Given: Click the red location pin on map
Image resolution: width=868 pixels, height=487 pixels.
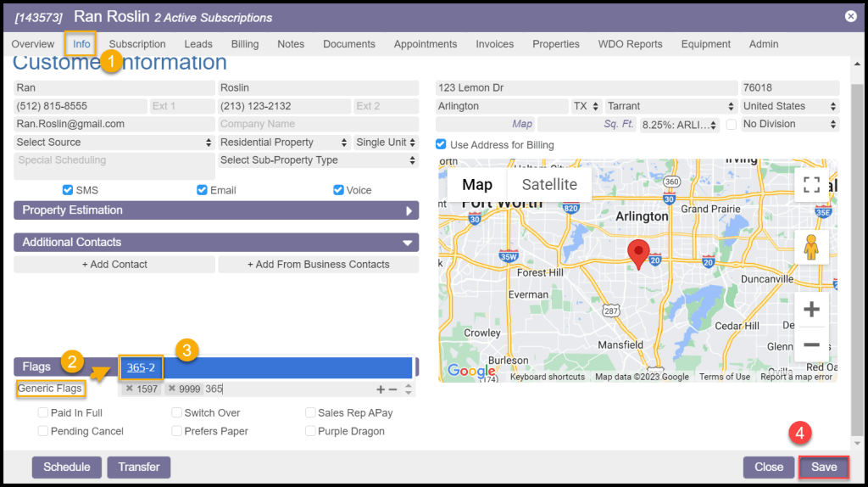Looking at the screenshot, I should (637, 254).
